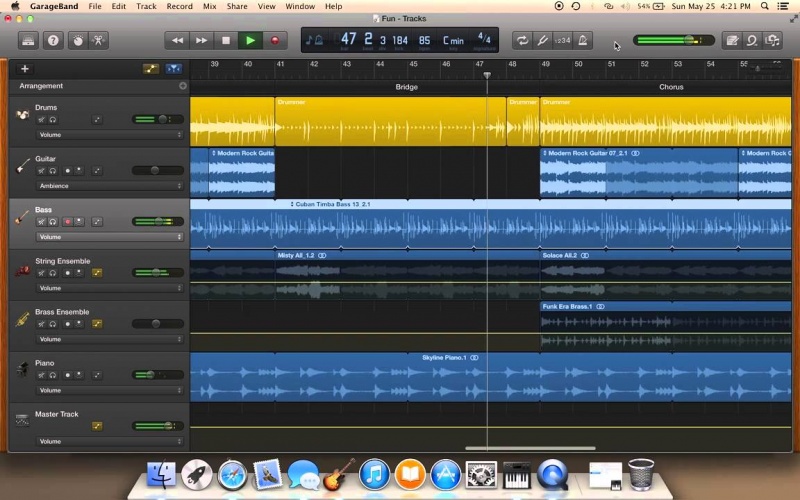The height and width of the screenshot is (500, 800).
Task: Click the Record button in the transport
Action: pos(274,41)
